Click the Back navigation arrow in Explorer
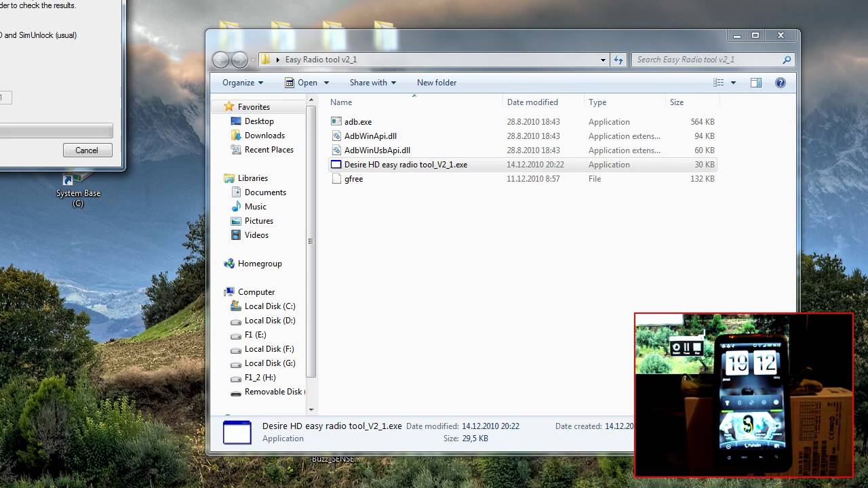This screenshot has width=868, height=488. (220, 60)
